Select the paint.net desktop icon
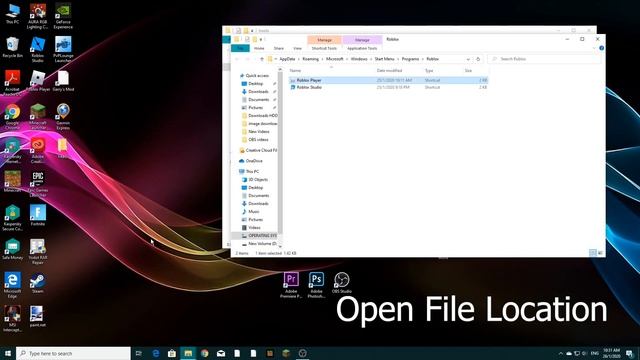640x360 pixels. 38,317
